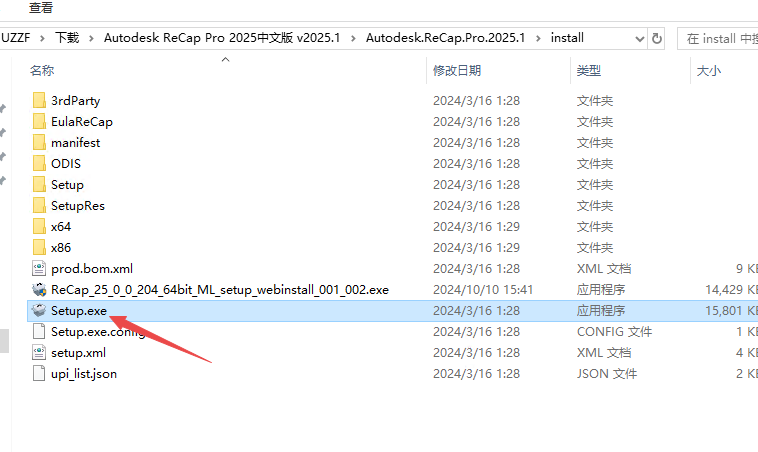Expand the chevron after 下载 breadcrumb
The width and height of the screenshot is (758, 452).
pyautogui.click(x=92, y=38)
